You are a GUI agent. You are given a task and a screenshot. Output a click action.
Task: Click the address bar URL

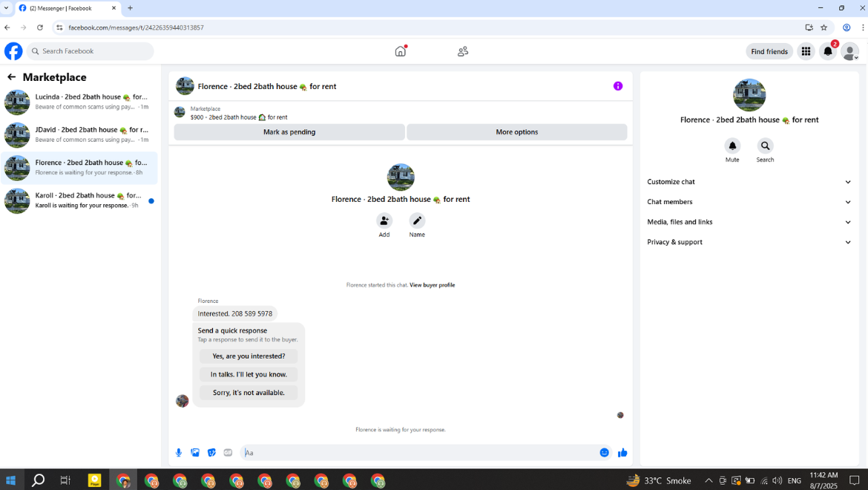pyautogui.click(x=137, y=27)
